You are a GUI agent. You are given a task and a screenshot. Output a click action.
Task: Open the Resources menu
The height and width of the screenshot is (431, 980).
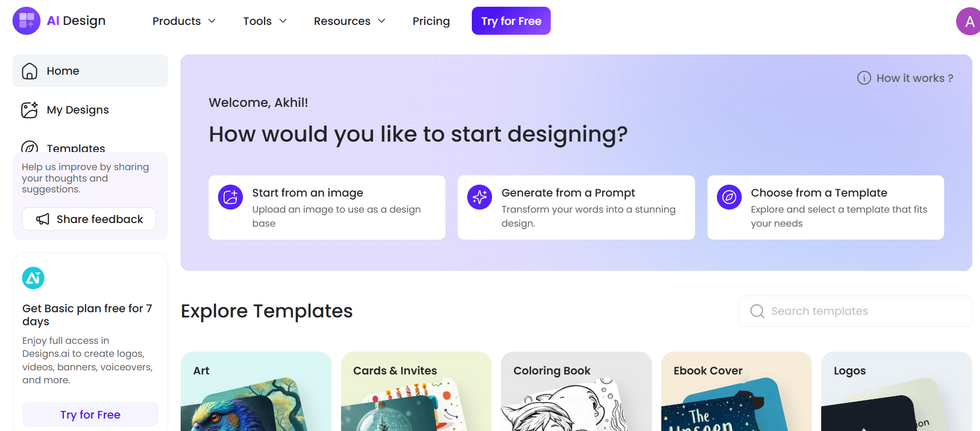pos(349,21)
